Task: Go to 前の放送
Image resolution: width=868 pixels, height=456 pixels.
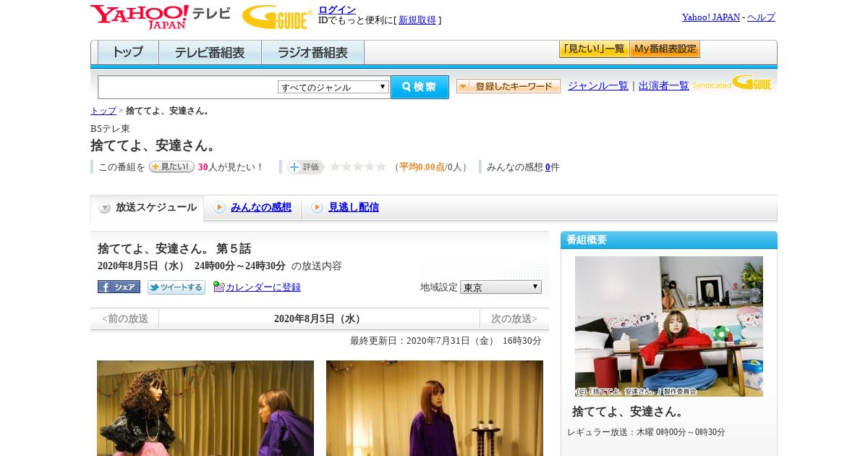Action: pos(125,319)
